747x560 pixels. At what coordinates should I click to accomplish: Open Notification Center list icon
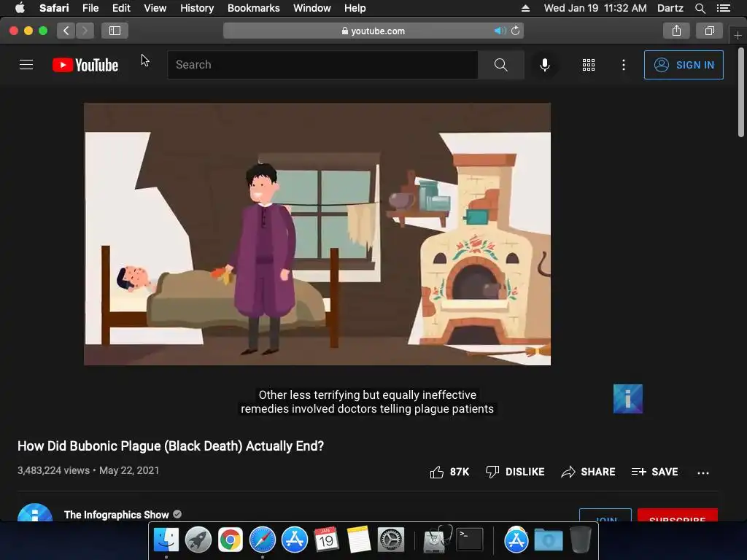pyautogui.click(x=724, y=8)
